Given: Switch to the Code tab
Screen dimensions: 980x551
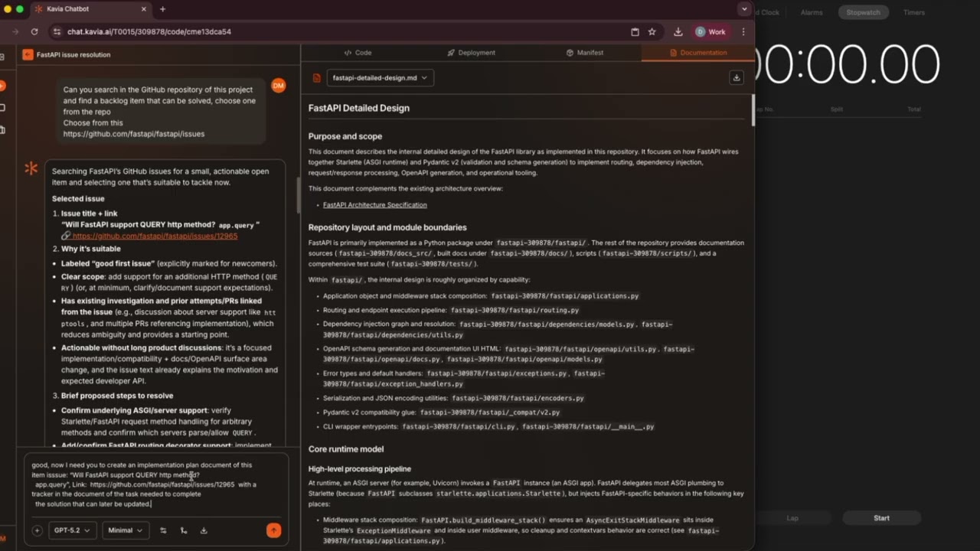Looking at the screenshot, I should (x=358, y=53).
